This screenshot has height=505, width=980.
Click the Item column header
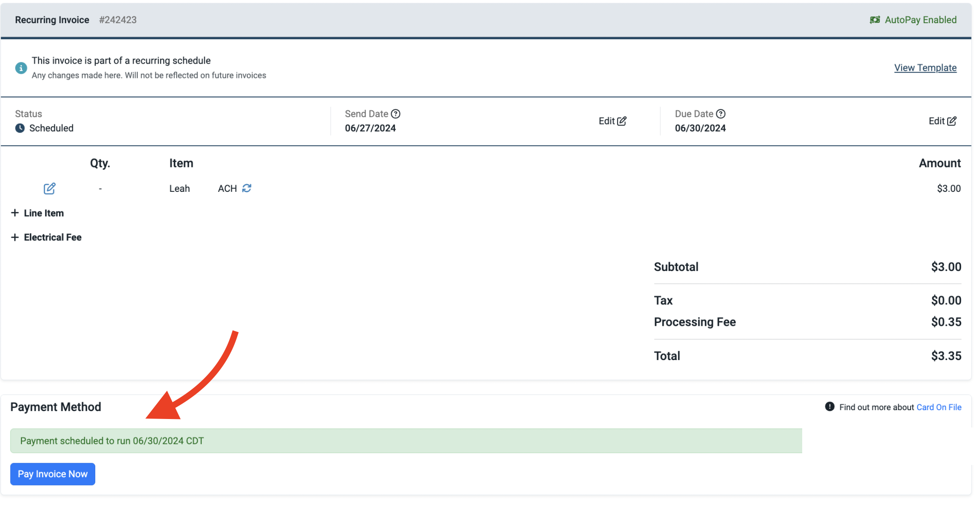pyautogui.click(x=181, y=163)
